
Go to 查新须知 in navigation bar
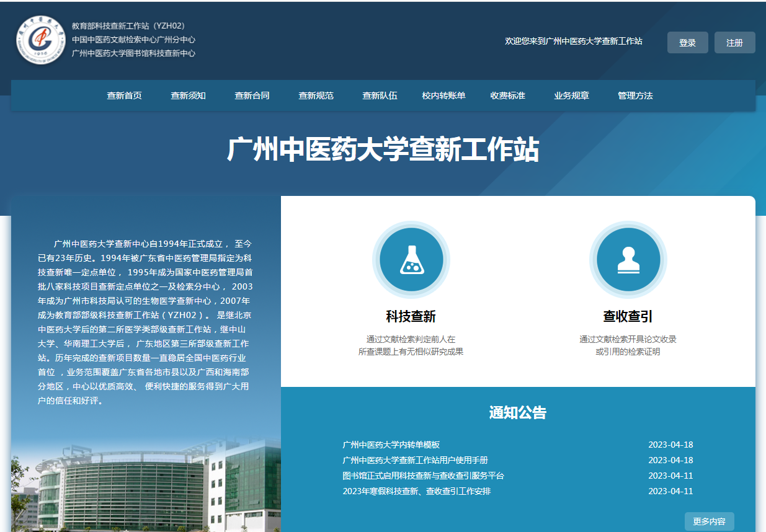coord(189,95)
